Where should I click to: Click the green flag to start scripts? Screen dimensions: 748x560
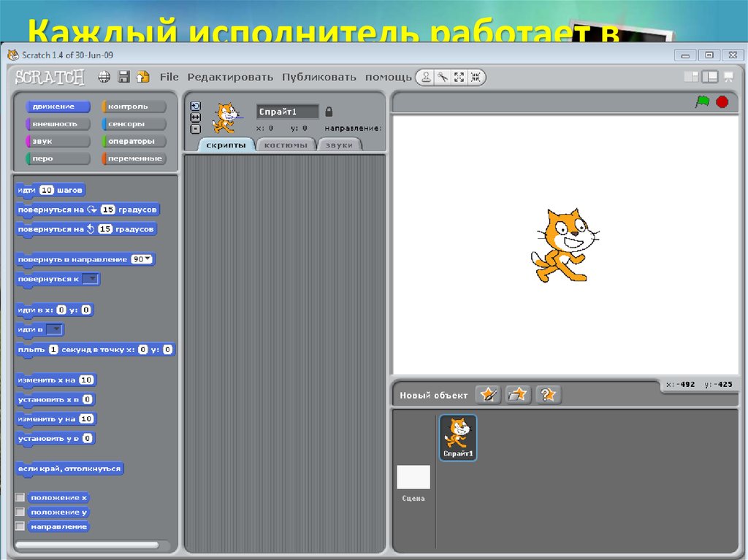click(702, 102)
